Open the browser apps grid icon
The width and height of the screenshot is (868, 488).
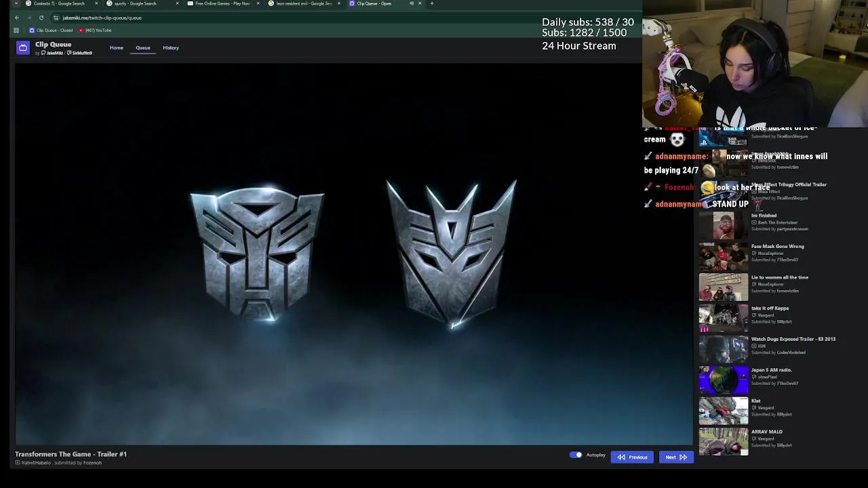pyautogui.click(x=16, y=30)
